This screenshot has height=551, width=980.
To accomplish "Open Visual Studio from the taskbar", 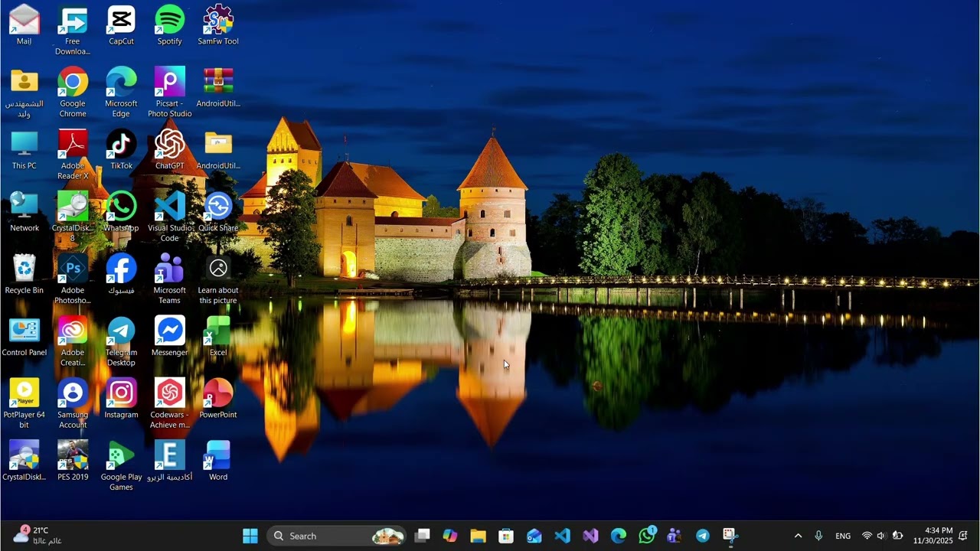I will [x=590, y=536].
